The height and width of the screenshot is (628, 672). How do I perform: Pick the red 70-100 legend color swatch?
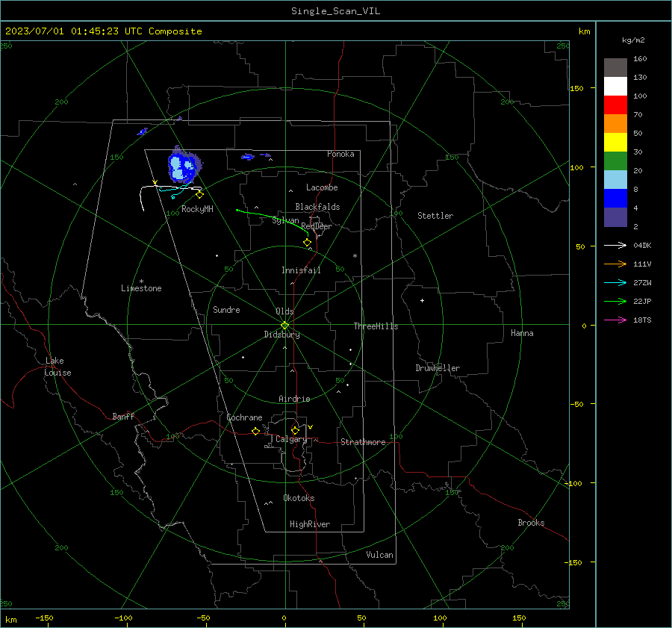pos(615,105)
